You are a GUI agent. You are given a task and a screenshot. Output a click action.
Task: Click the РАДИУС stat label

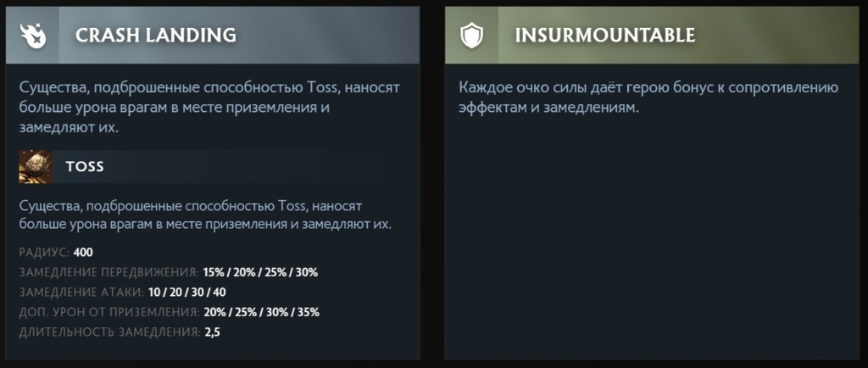tap(44, 253)
